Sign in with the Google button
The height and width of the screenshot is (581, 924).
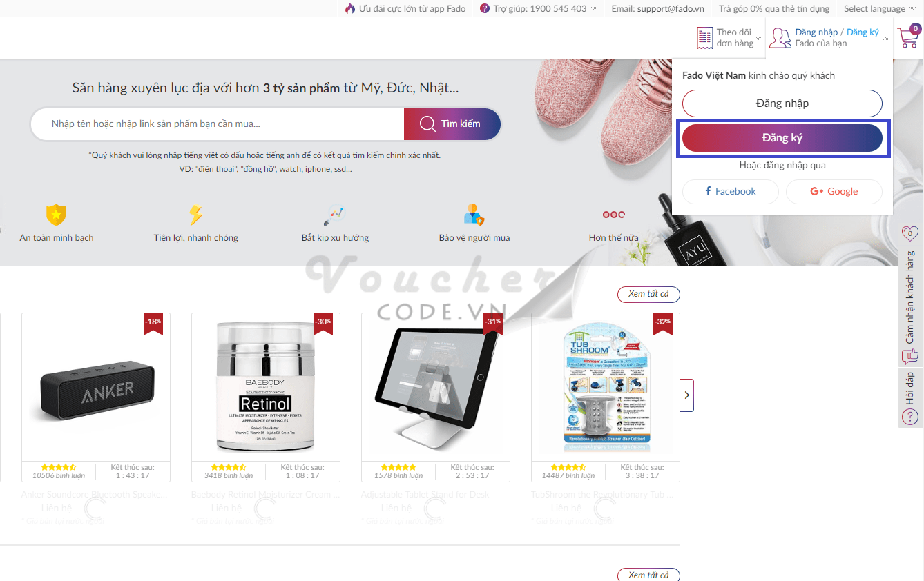click(x=834, y=192)
